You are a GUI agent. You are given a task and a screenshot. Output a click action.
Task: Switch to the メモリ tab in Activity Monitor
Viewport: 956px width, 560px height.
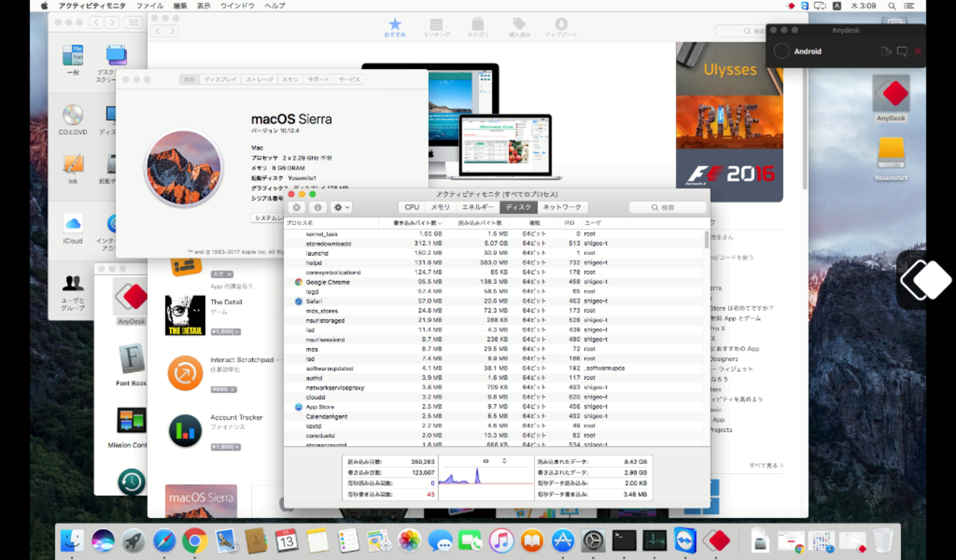(440, 207)
